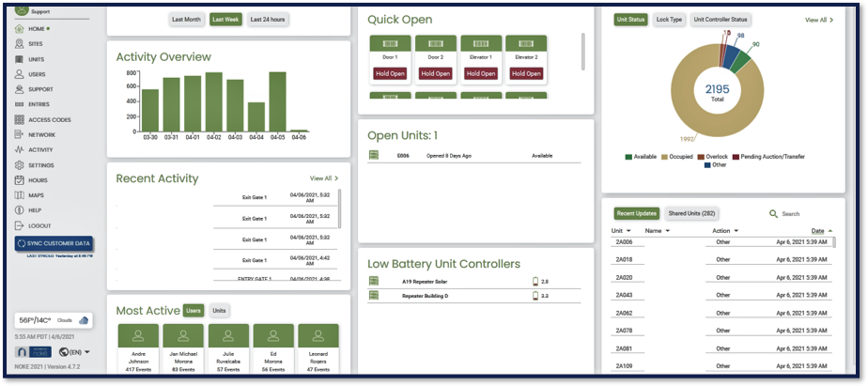Hold open Elevator 2
The width and height of the screenshot is (868, 386).
(526, 73)
